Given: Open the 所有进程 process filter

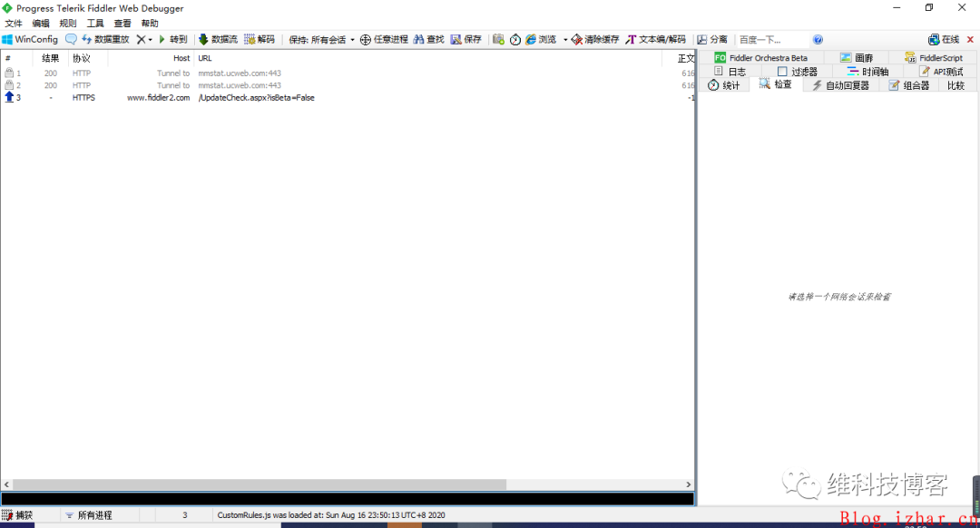Looking at the screenshot, I should (x=89, y=515).
